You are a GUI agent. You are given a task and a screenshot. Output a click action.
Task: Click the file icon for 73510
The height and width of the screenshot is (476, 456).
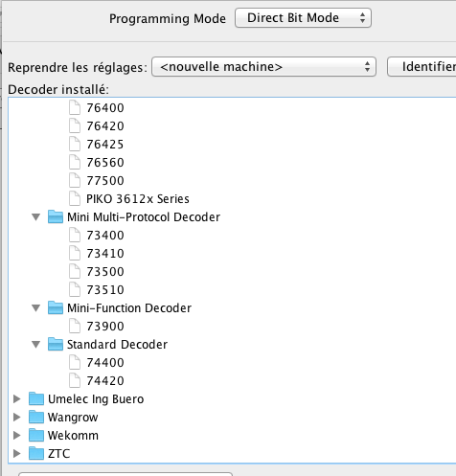[x=75, y=289]
